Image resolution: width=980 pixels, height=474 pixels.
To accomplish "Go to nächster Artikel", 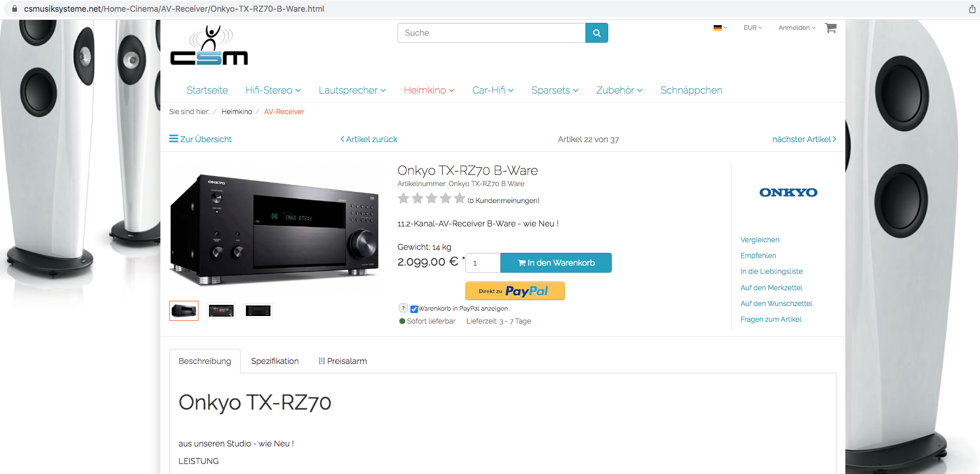I will point(804,139).
